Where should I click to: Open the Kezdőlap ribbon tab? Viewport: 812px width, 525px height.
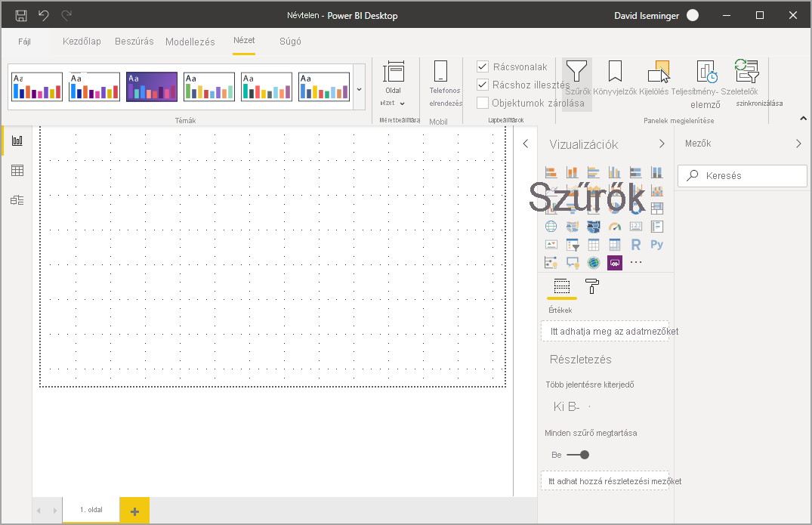[82, 42]
